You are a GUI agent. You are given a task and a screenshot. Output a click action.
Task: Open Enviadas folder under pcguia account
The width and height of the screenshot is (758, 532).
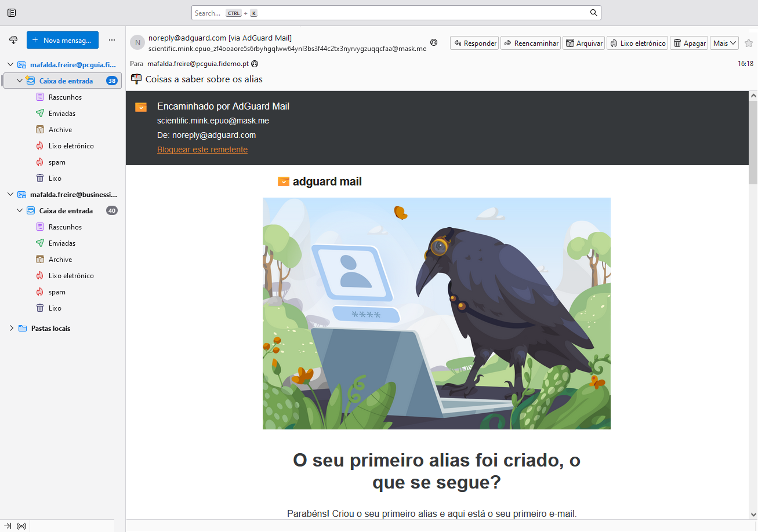point(62,114)
